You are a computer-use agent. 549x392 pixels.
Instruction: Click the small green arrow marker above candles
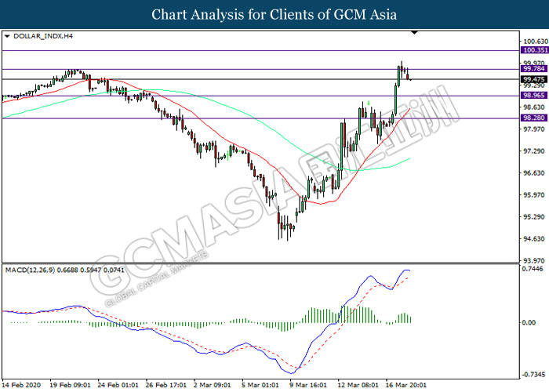click(x=367, y=103)
